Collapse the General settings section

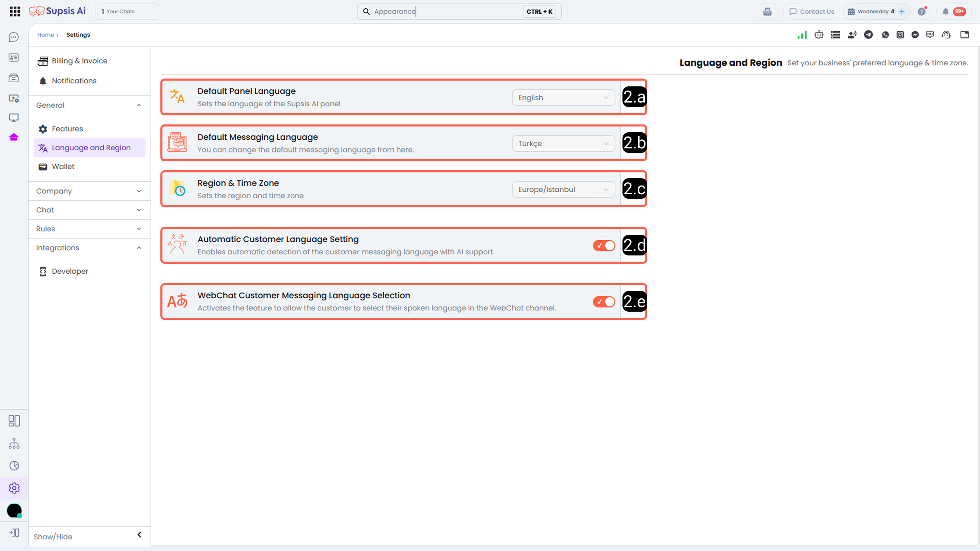pos(89,105)
